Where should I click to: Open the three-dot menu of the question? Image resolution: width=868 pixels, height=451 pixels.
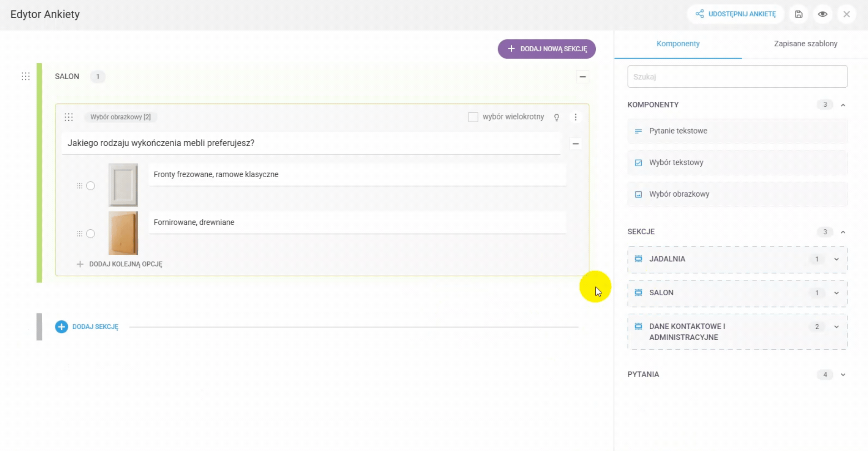(575, 117)
